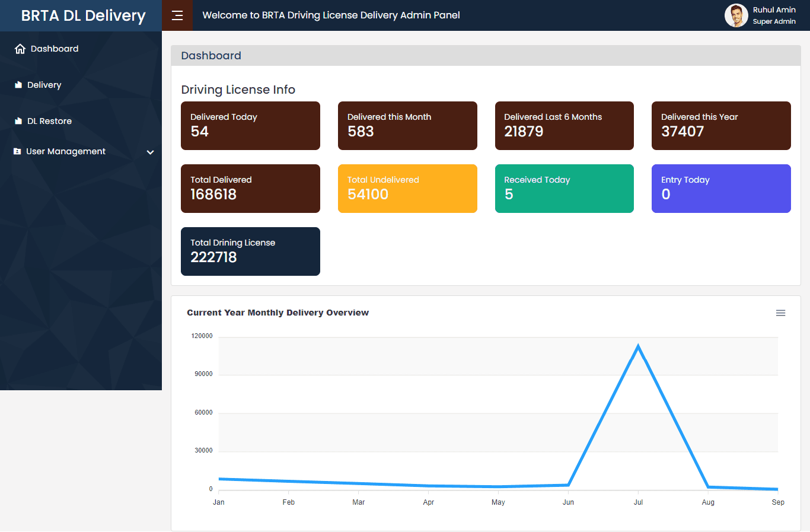810x532 pixels.
Task: Click the Jul peak point on chart
Action: click(638, 346)
